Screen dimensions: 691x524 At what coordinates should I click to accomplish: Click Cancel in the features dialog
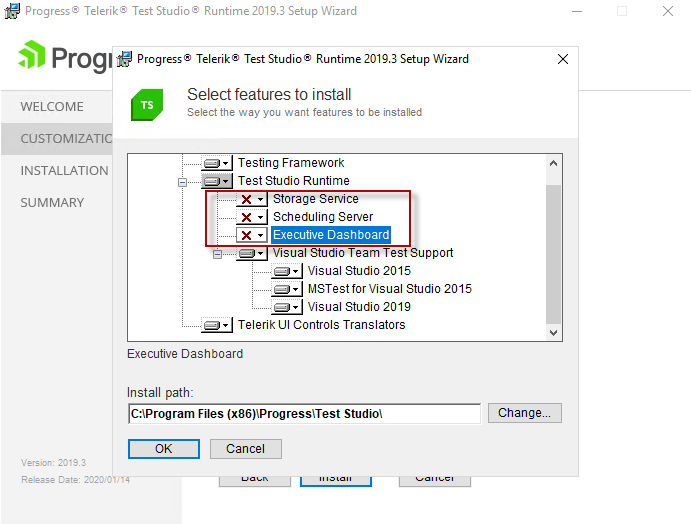[x=245, y=449]
